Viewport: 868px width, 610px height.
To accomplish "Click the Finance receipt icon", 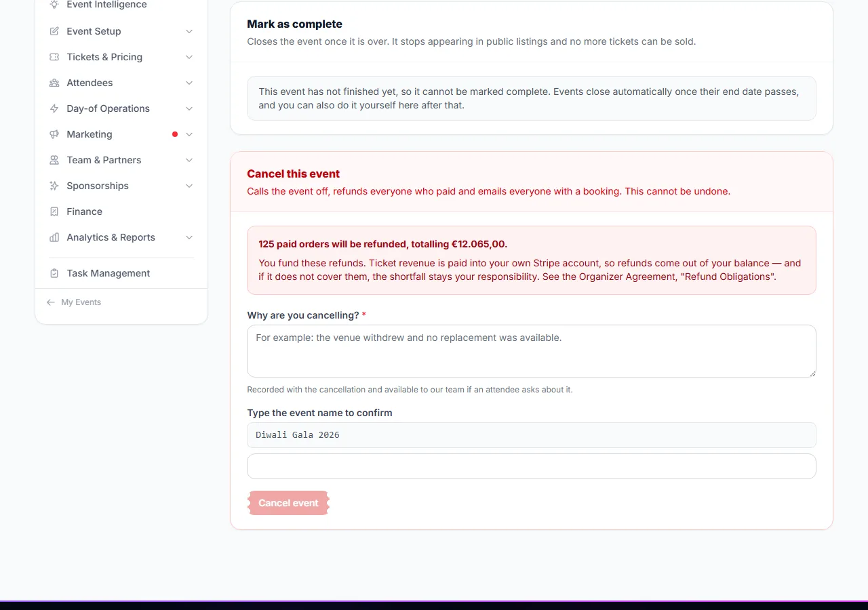I will click(x=54, y=211).
